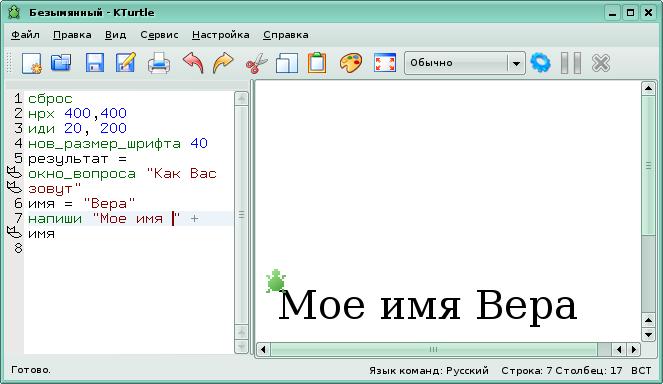This screenshot has width=663, height=384.
Task: Click ВСТ insert mode indicator
Action: [x=641, y=370]
